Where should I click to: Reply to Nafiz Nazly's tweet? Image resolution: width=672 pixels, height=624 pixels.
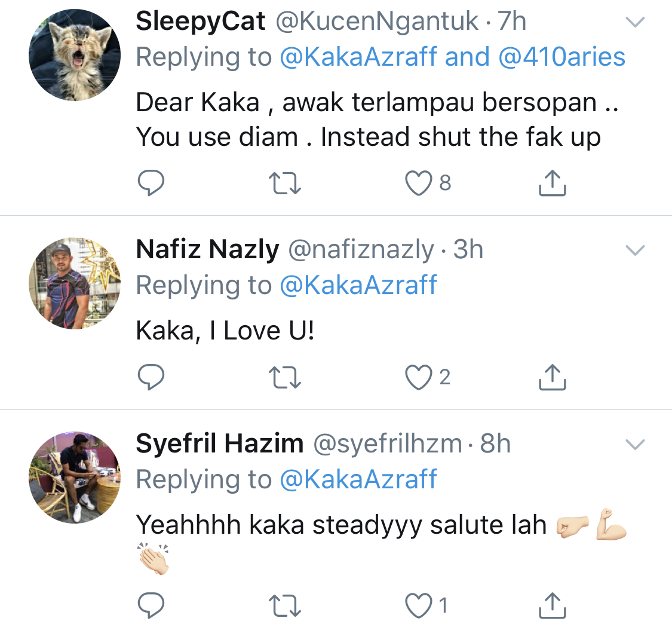pos(151,378)
